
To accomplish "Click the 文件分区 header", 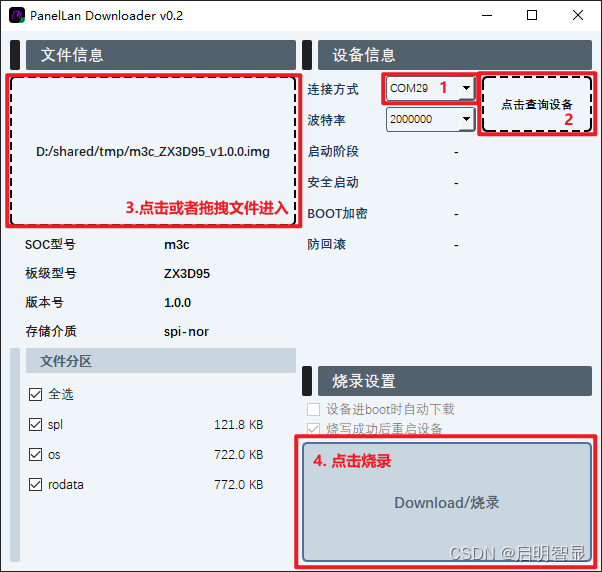I will coord(161,361).
